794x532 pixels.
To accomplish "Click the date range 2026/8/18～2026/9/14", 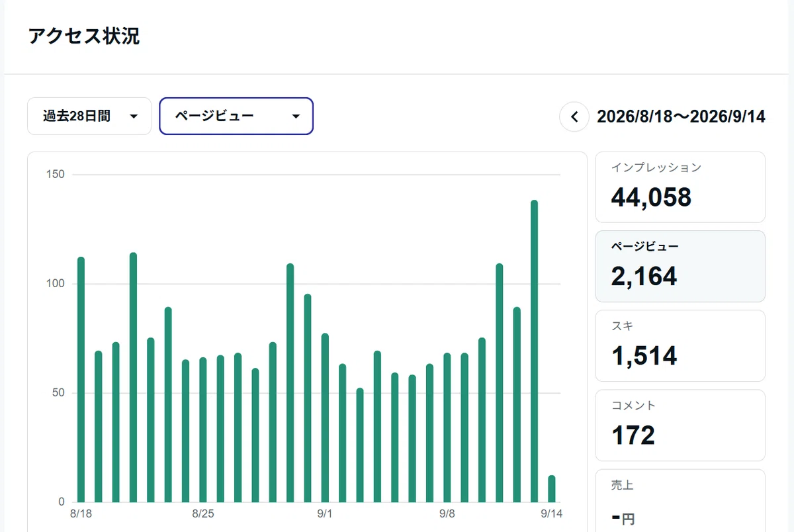I will point(681,117).
